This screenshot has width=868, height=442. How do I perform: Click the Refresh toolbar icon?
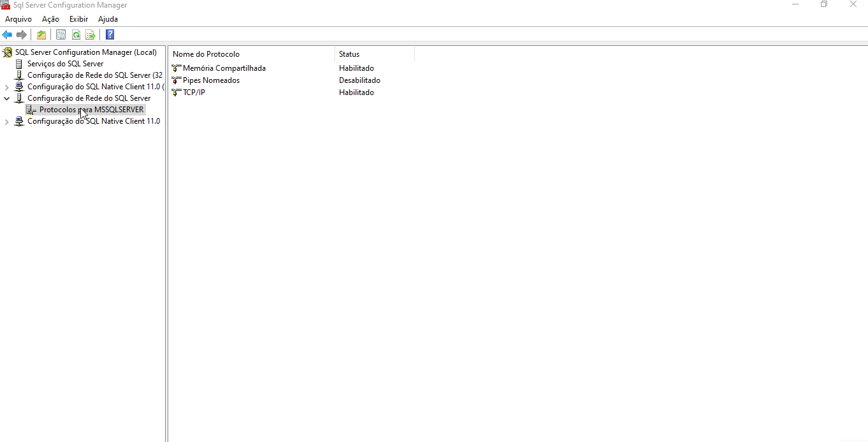[x=76, y=34]
